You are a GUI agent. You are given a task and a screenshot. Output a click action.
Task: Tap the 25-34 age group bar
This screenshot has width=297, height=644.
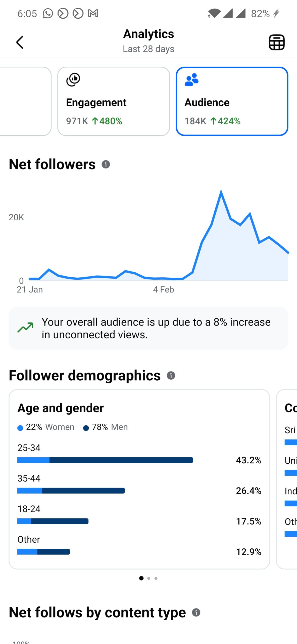point(105,460)
